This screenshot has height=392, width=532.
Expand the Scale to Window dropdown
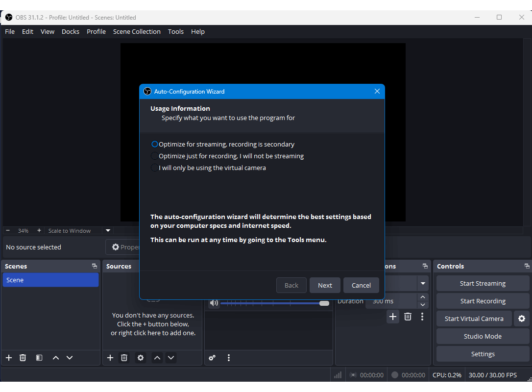click(x=108, y=230)
